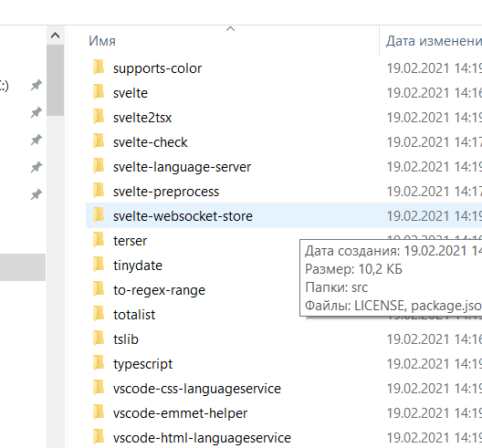Select the vscode-emmet-helper folder name
The width and height of the screenshot is (482, 448).
point(180,413)
